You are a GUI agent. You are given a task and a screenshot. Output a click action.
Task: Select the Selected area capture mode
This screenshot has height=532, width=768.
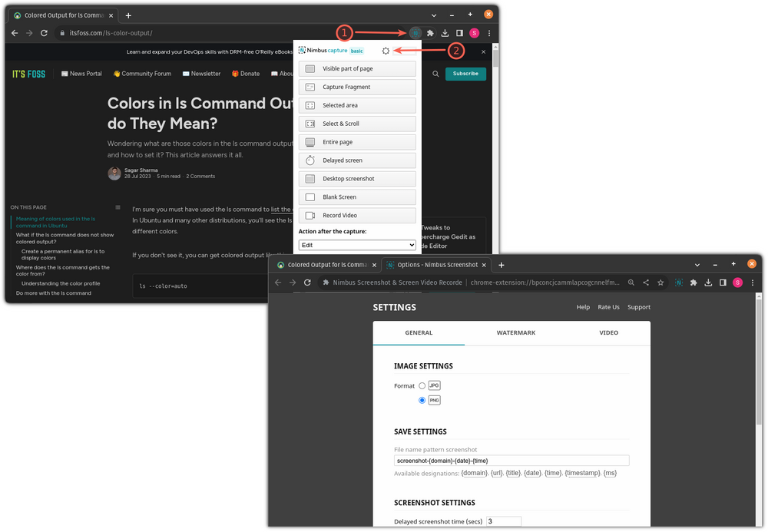click(356, 105)
